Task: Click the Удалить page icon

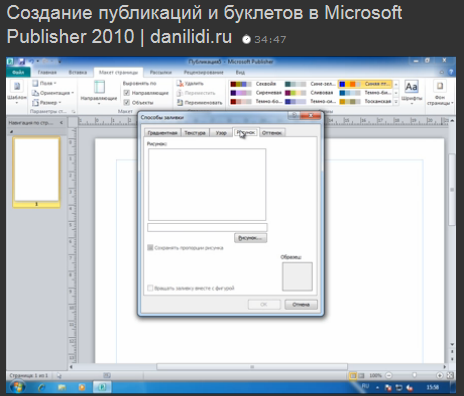Action: [x=180, y=83]
